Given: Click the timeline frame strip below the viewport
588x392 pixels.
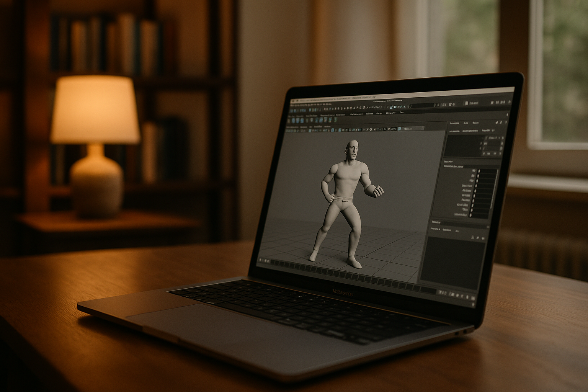Looking at the screenshot, I should [x=354, y=277].
